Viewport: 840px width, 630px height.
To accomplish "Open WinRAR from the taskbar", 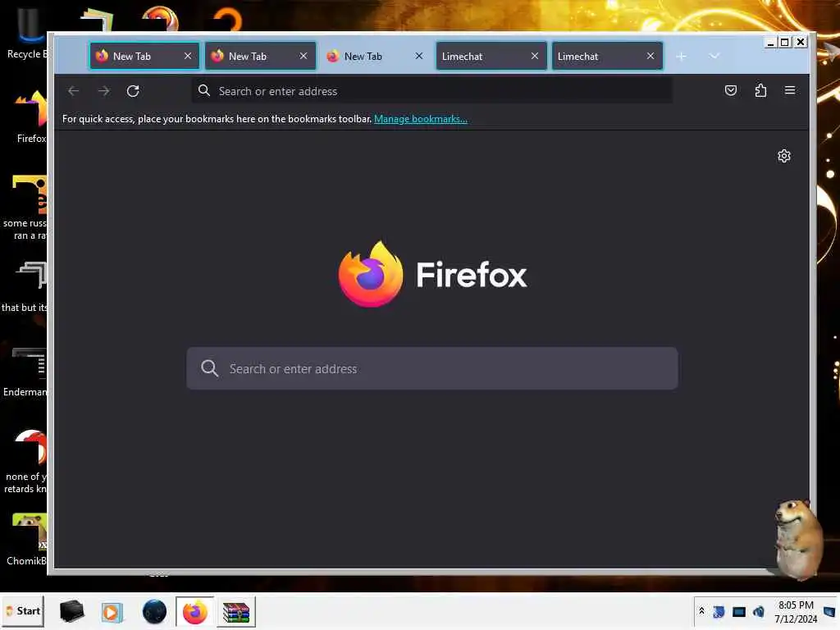I will pos(236,612).
